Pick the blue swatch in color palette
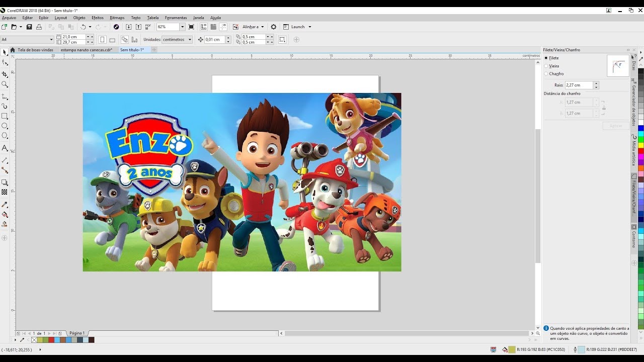The image size is (644, 362). [x=641, y=129]
